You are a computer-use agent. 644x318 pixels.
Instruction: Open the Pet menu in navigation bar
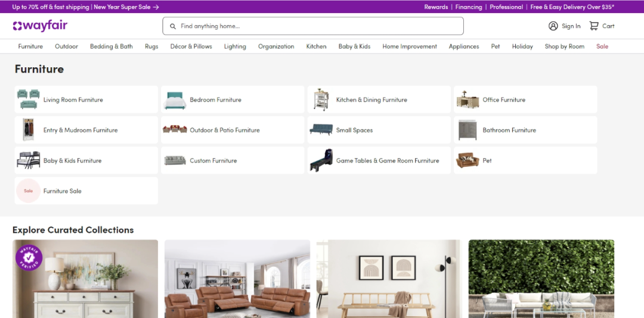coord(496,46)
